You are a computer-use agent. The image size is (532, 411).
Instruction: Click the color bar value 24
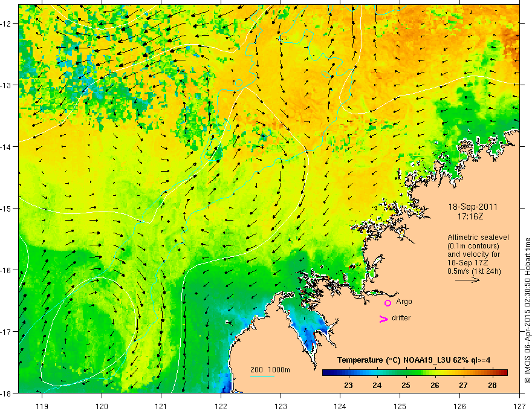(x=377, y=385)
